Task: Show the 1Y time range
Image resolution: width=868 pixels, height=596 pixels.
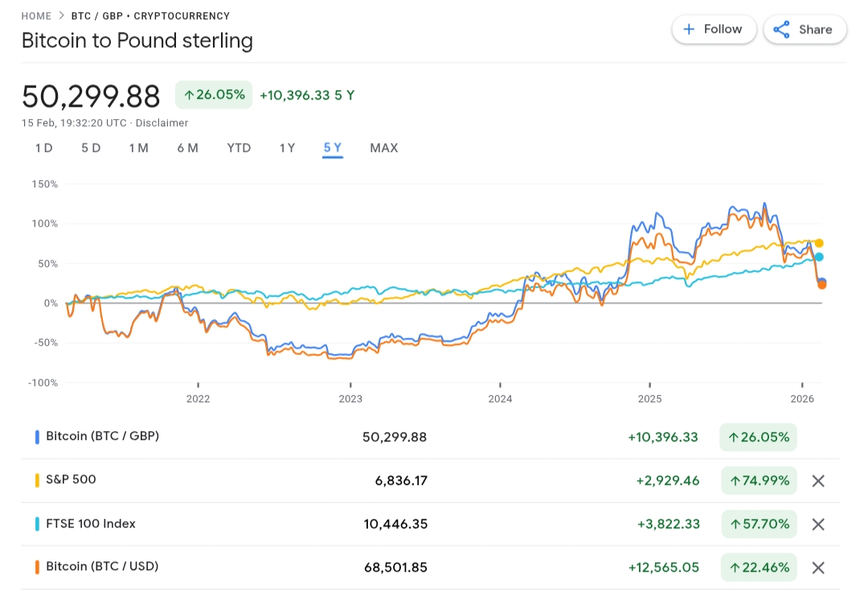Action: click(x=287, y=148)
